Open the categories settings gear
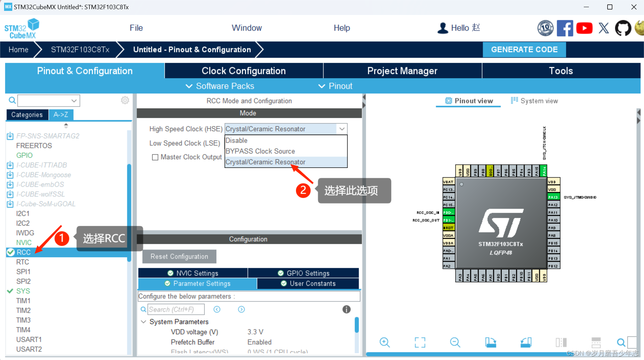The height and width of the screenshot is (360, 644). (x=125, y=100)
